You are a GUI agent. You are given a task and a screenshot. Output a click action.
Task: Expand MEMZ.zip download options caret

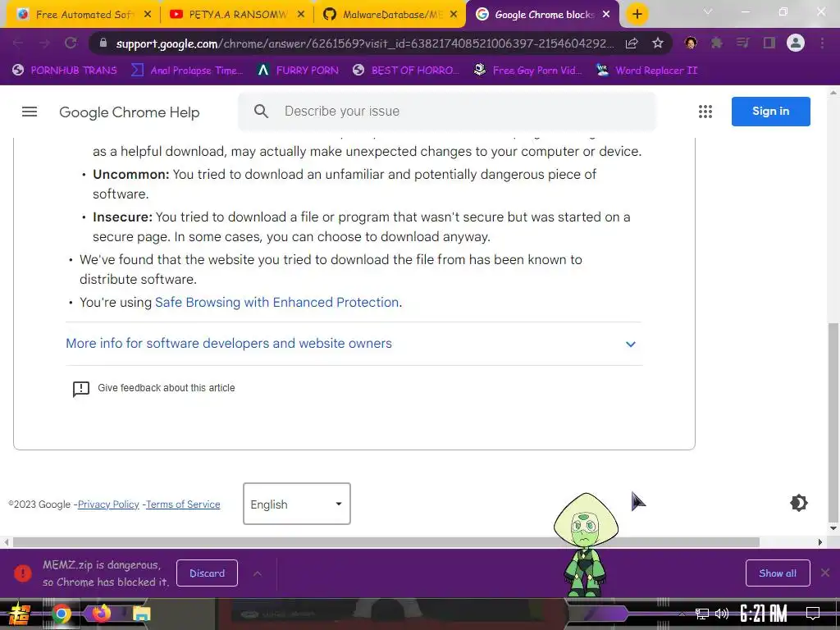pyautogui.click(x=257, y=573)
